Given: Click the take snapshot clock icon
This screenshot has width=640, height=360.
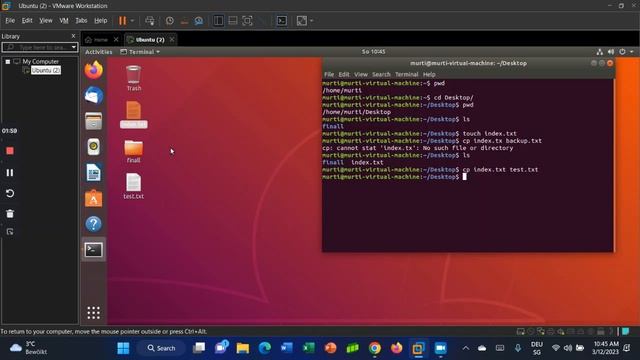Looking at the screenshot, I should pyautogui.click(x=169, y=21).
